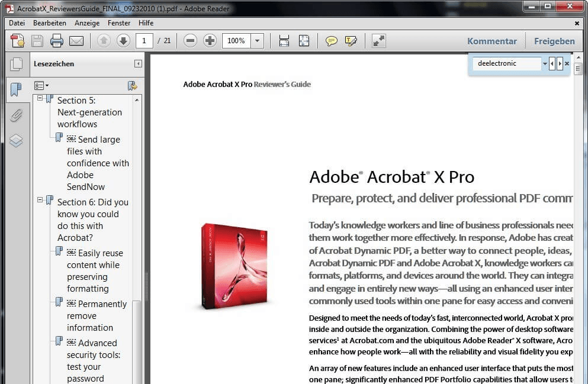Collapse Section 6 bookmark tree node
The image size is (588, 384).
[40, 201]
